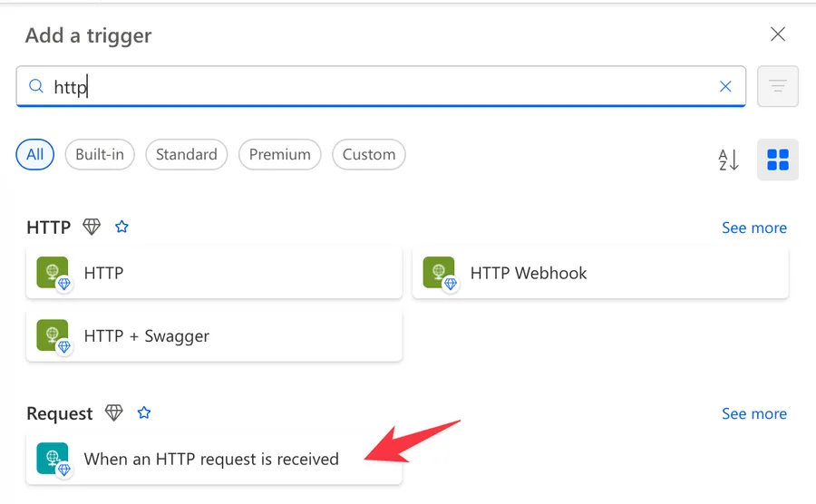The width and height of the screenshot is (816, 504).
Task: Favorite the HTTP group with star
Action: point(122,228)
